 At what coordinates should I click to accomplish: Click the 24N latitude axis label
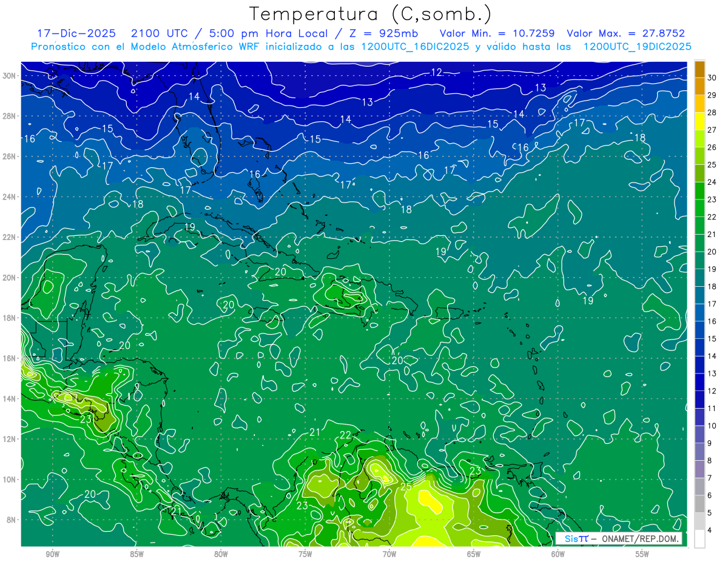tap(10, 197)
